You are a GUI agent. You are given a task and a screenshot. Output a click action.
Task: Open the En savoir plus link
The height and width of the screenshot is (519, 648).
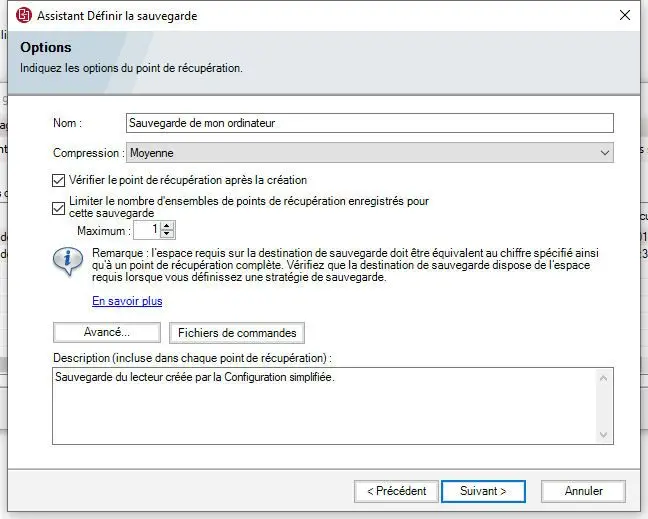[127, 301]
